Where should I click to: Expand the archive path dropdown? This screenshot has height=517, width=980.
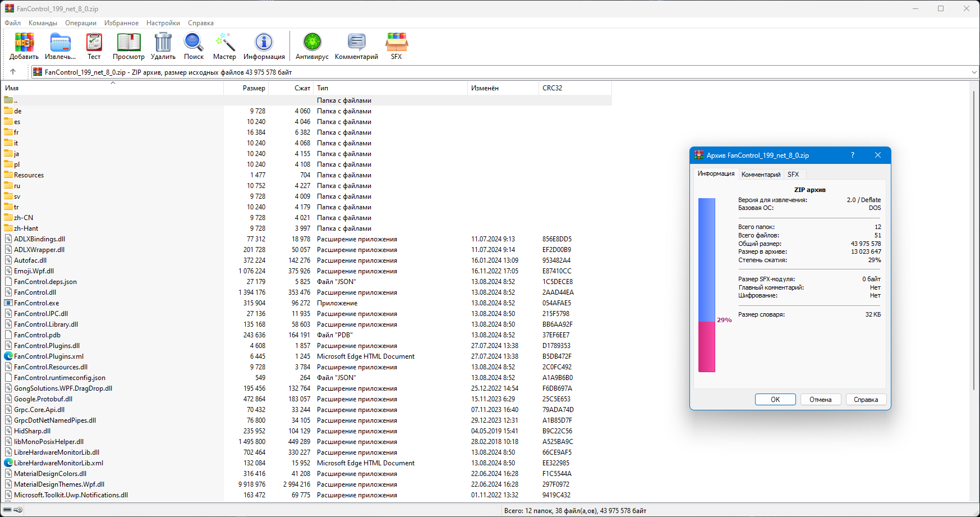click(974, 72)
